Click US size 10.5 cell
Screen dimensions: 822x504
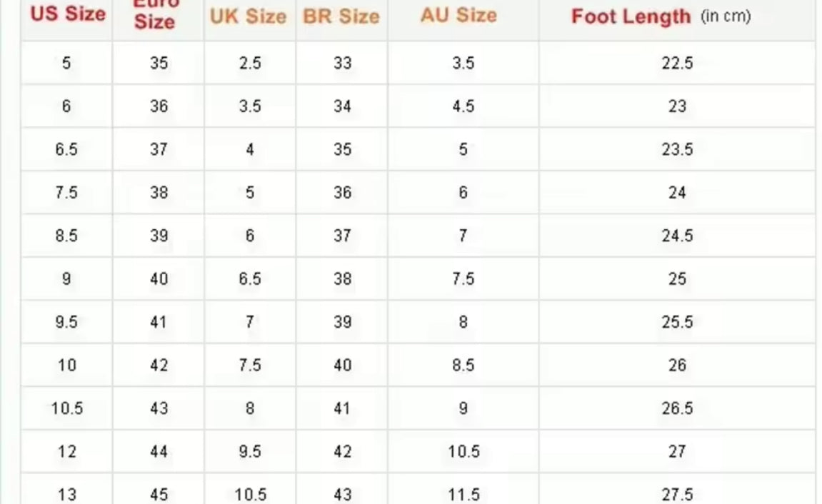click(66, 408)
